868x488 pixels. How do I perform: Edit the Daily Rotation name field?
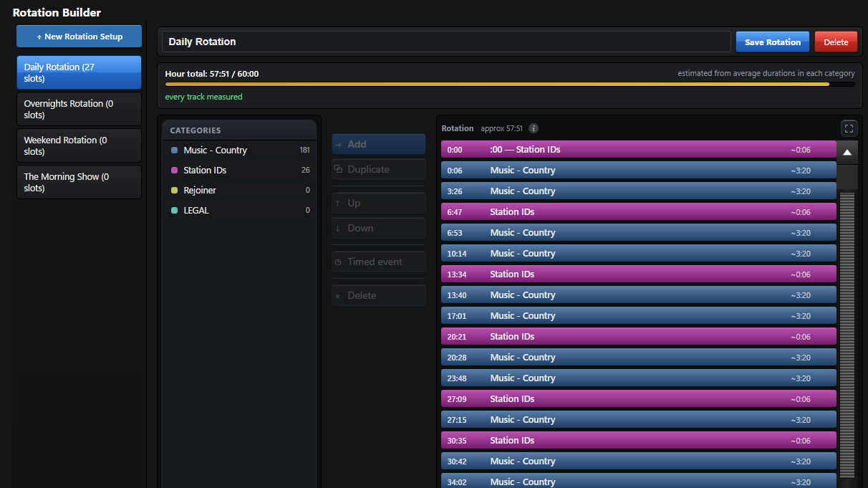click(446, 42)
